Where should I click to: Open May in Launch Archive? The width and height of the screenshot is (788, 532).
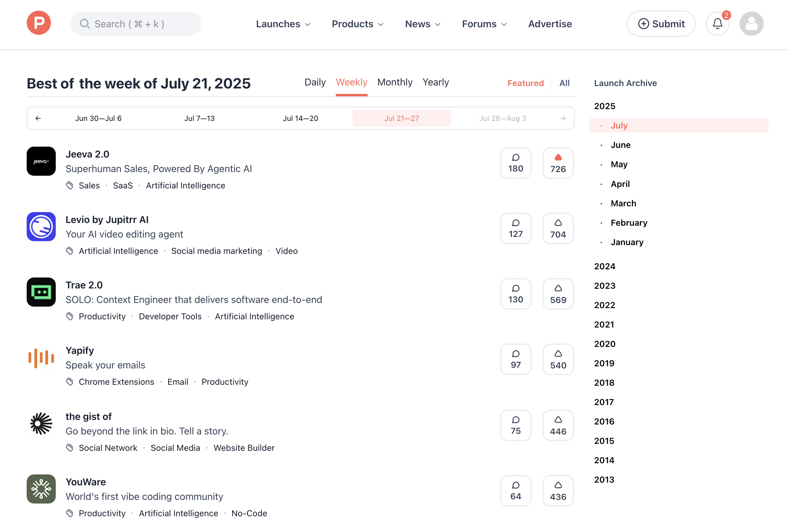[619, 164]
